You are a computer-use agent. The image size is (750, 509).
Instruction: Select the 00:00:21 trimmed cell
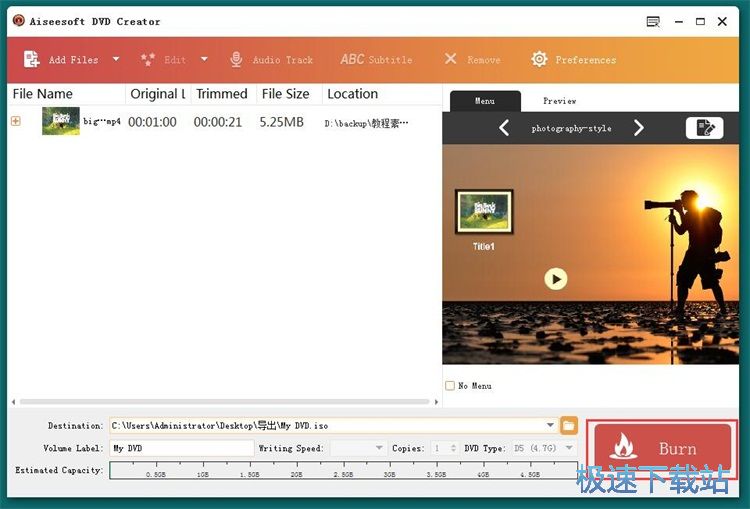(218, 122)
